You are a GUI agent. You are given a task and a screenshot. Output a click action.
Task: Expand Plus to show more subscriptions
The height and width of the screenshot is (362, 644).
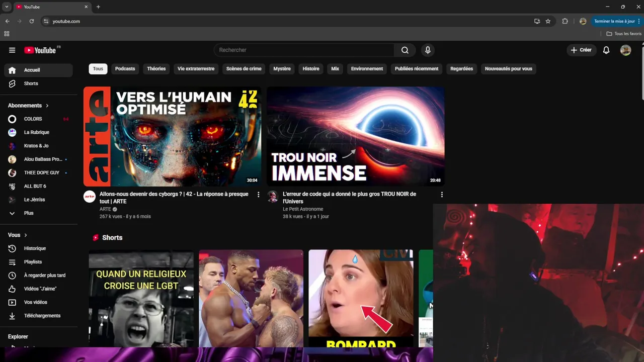38,213
